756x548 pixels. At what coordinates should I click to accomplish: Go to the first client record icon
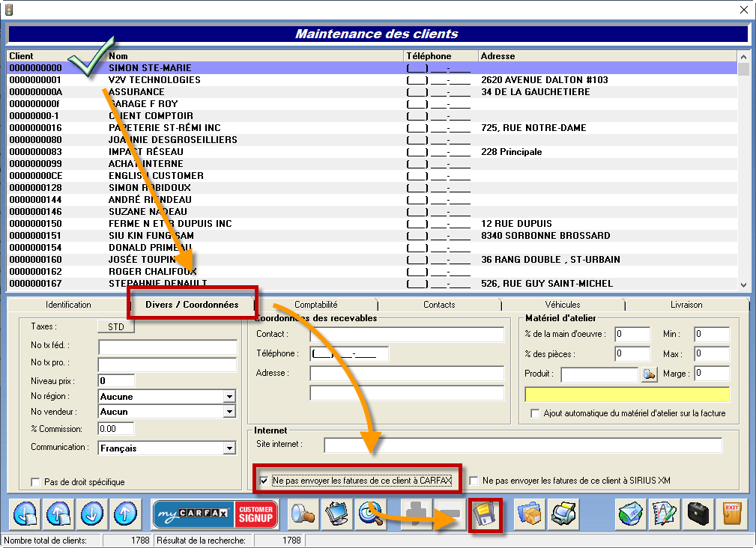(x=25, y=514)
